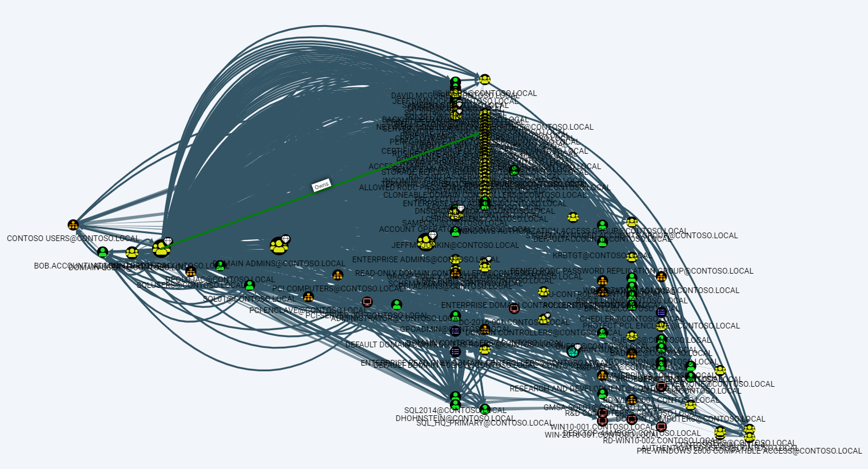Select the ENTERPRISE READ-ONLY DOMAIN CONTROLLERS group node
Image resolution: width=868 pixels, height=469 pixels.
485,349
